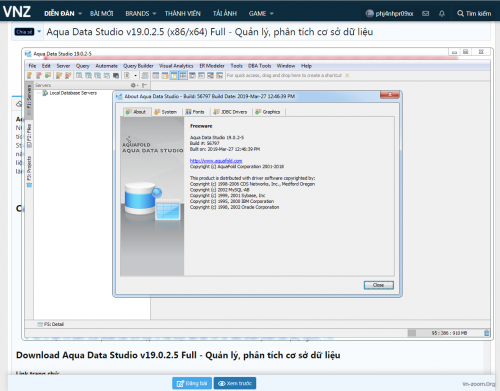Expand the dropdown arrow beside DIỄN ĐÀN
500x391 pixels.
point(80,14)
